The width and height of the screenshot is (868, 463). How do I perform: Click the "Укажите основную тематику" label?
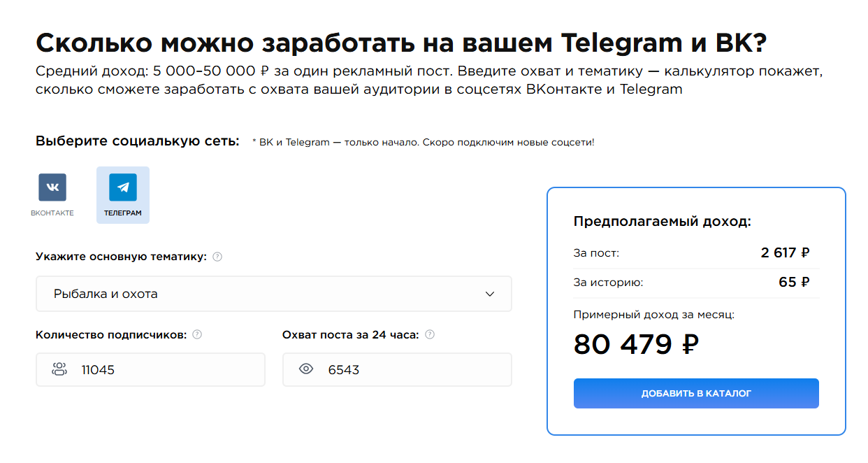click(x=121, y=257)
